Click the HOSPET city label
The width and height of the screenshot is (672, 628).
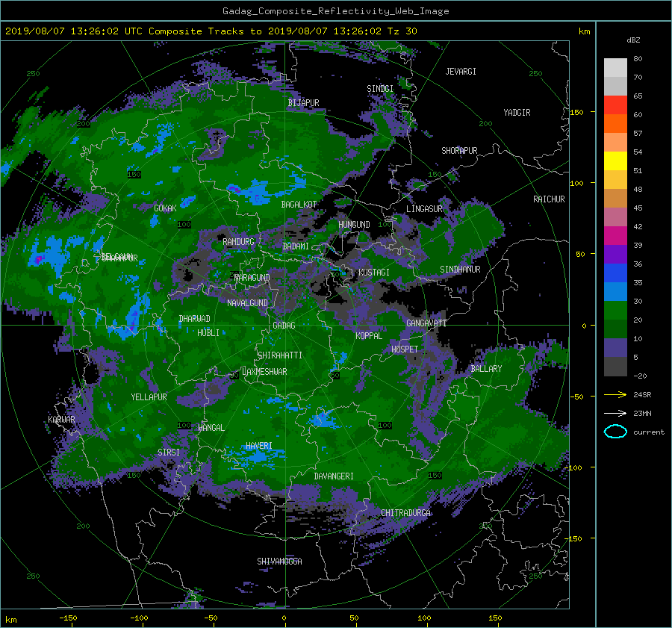[x=405, y=349]
